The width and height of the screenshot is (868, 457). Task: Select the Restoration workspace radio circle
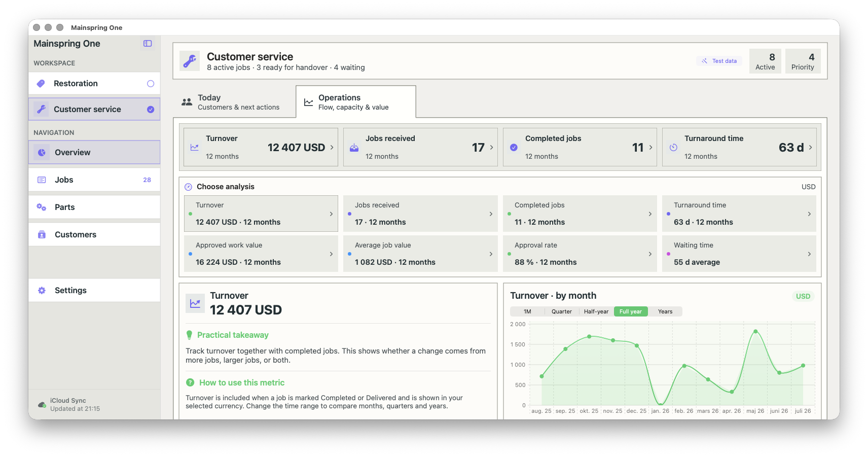(x=151, y=84)
